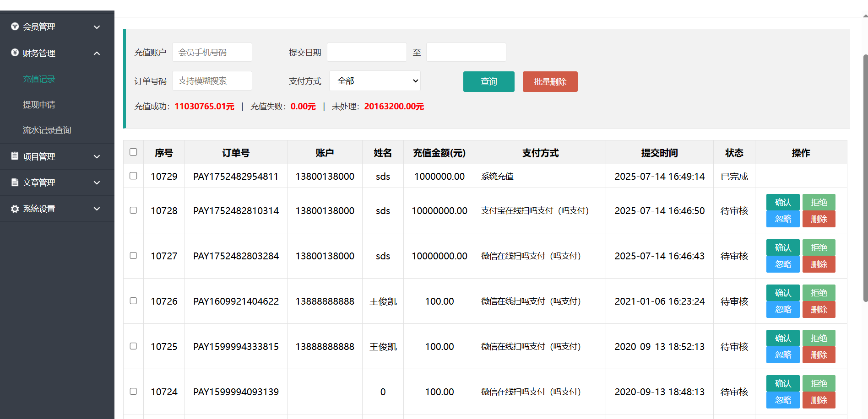Ignore order 10725 with 忽略
Screen dimensions: 868x419
783,355
